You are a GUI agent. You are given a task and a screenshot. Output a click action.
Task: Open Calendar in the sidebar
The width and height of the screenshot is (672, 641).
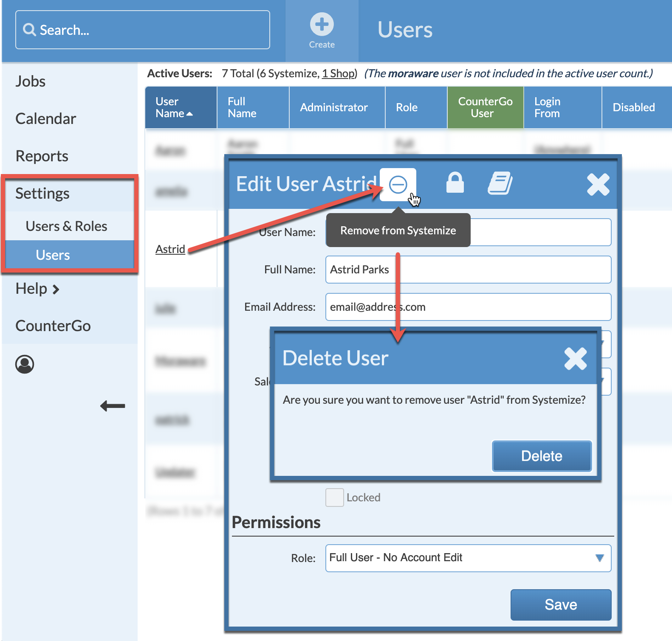pyautogui.click(x=46, y=118)
